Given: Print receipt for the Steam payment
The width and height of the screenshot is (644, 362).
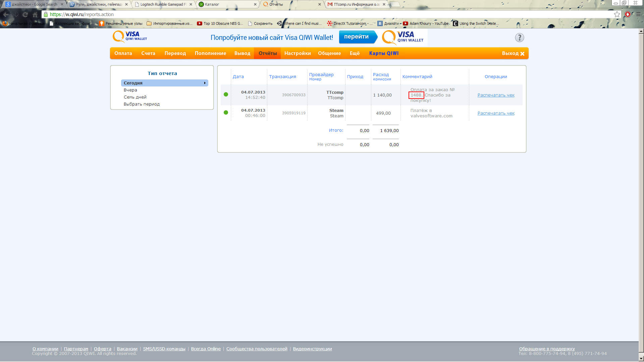Looking at the screenshot, I should pos(496,113).
